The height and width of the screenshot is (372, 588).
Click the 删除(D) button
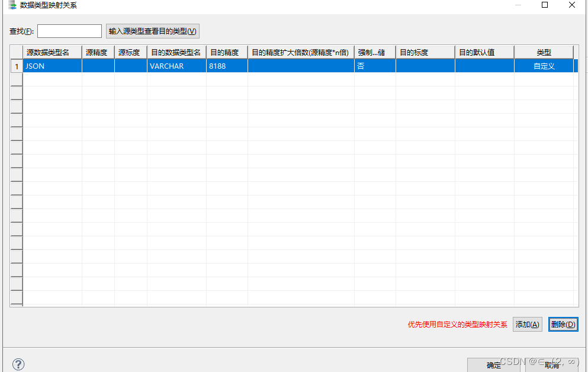click(x=563, y=325)
